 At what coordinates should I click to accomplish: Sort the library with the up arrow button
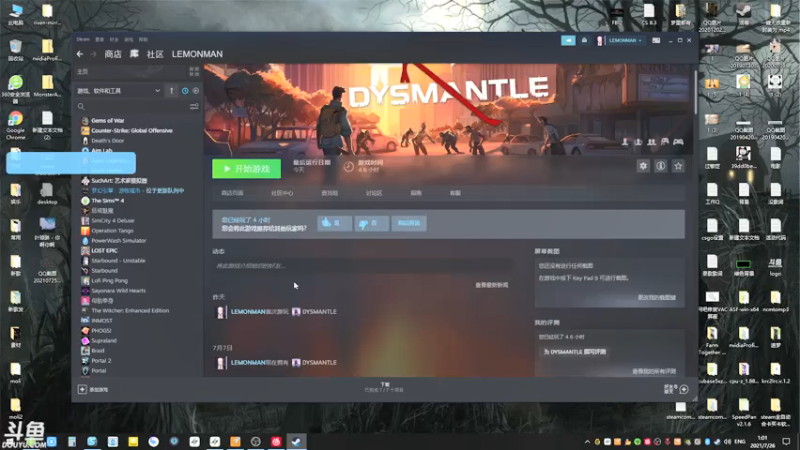tap(171, 91)
